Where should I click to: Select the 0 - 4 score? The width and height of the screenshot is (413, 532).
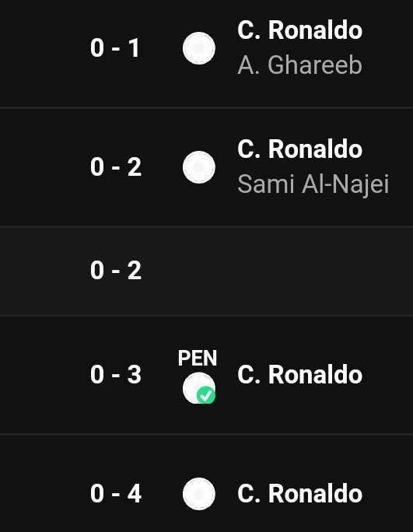(x=116, y=494)
